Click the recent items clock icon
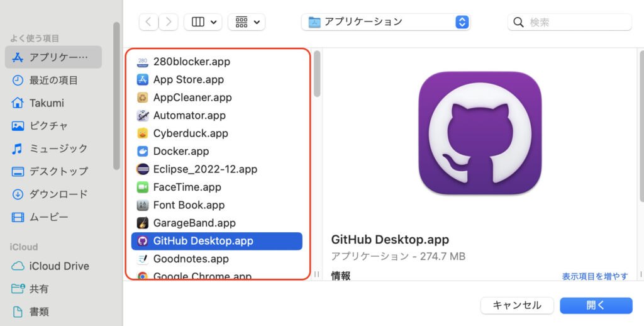 (18, 80)
